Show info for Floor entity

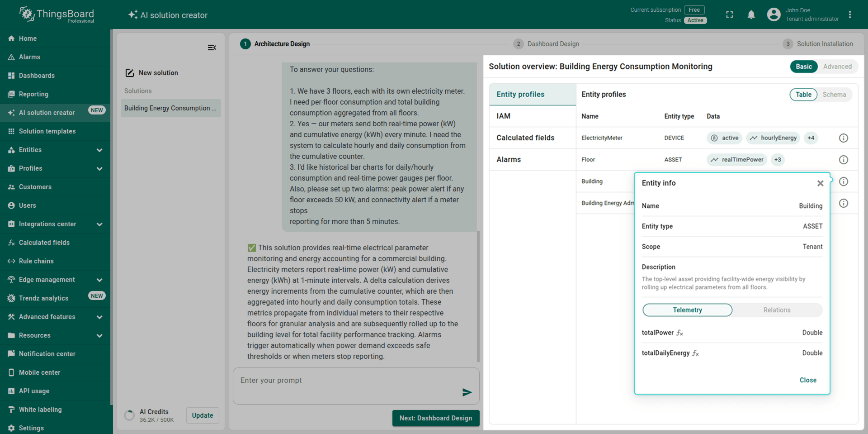click(x=843, y=160)
